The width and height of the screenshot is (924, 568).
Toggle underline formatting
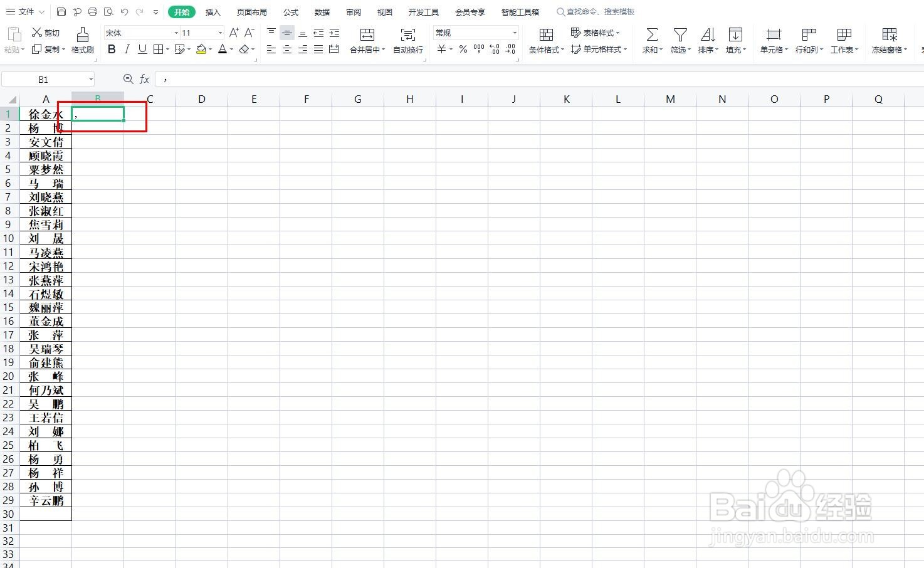pyautogui.click(x=142, y=49)
